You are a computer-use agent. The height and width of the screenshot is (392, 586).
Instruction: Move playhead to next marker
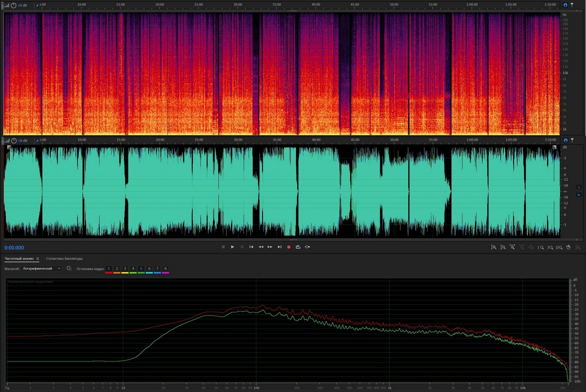click(280, 247)
